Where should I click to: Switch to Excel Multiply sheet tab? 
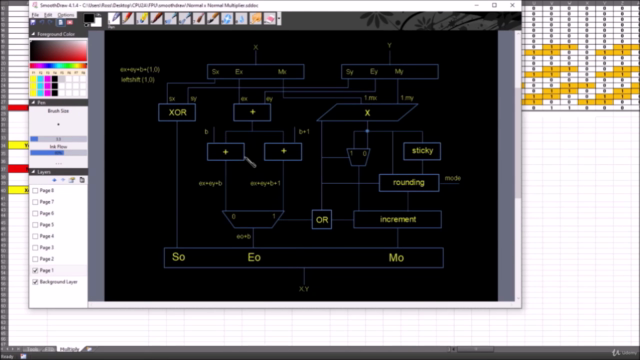[69, 349]
